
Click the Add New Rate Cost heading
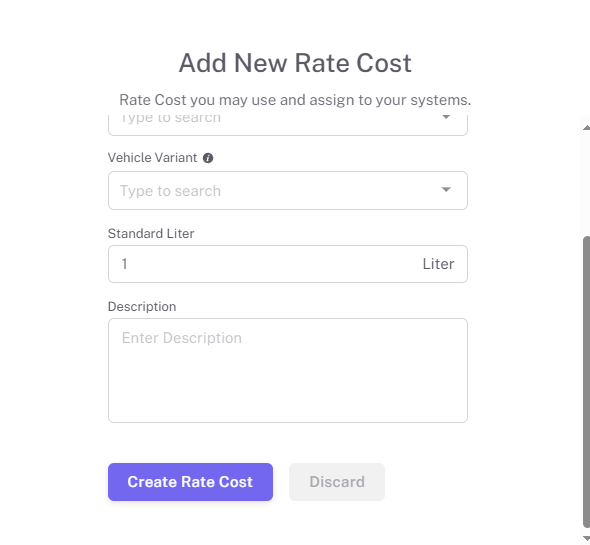click(x=295, y=63)
